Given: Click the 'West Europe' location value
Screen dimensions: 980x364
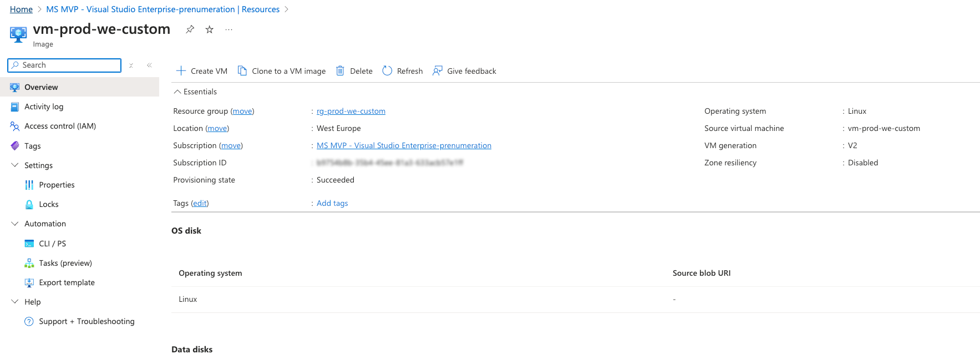Looking at the screenshot, I should [339, 128].
